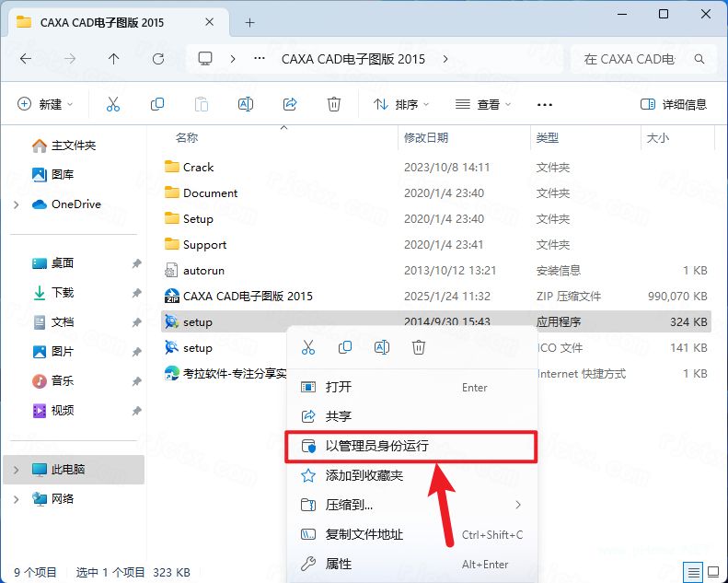Select the Setup folder row
This screenshot has width=728, height=583.
[x=436, y=218]
